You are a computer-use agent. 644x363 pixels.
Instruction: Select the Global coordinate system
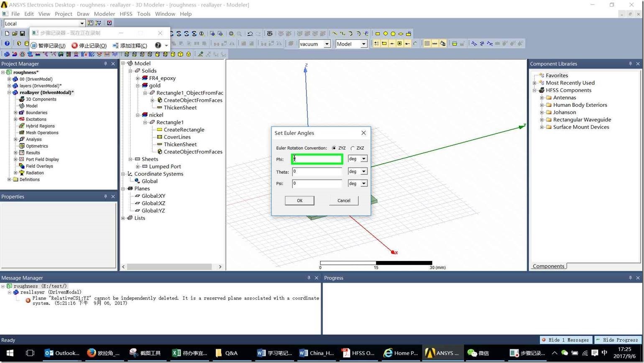[x=149, y=181]
